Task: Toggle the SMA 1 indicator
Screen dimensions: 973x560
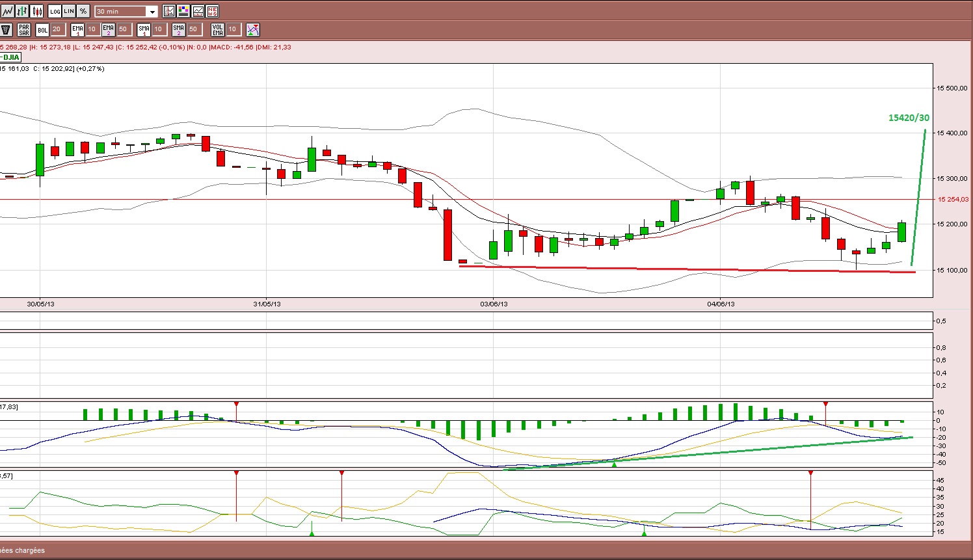Action: click(144, 29)
